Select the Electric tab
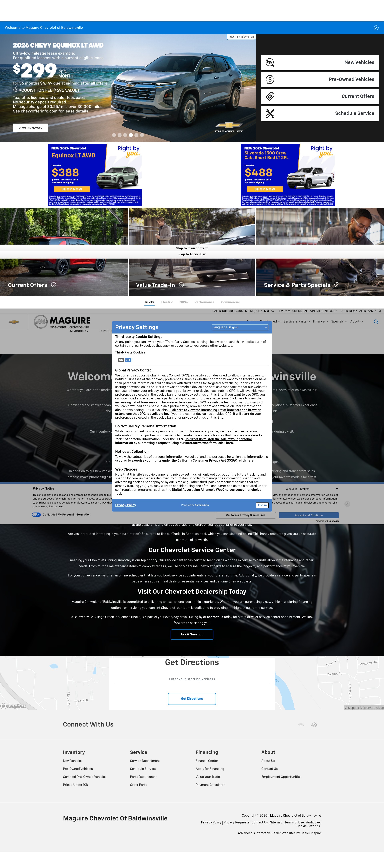This screenshot has height=868, width=384. (x=167, y=302)
